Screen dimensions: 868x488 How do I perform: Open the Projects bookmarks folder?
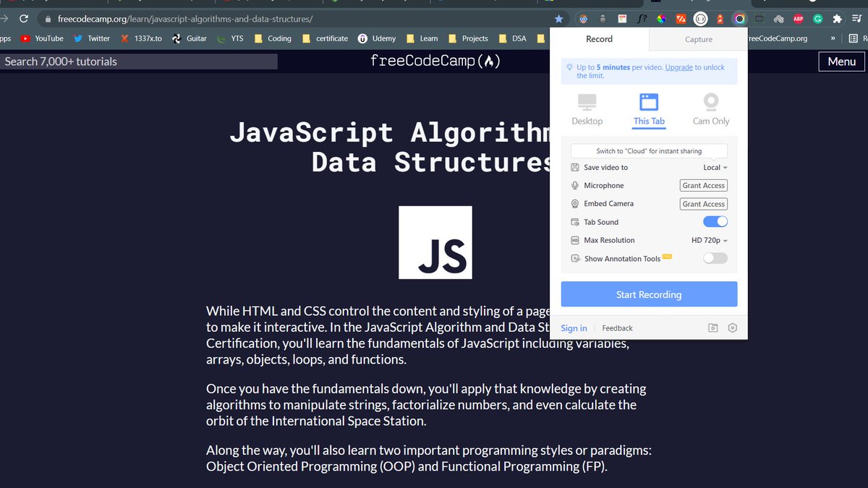pos(468,38)
